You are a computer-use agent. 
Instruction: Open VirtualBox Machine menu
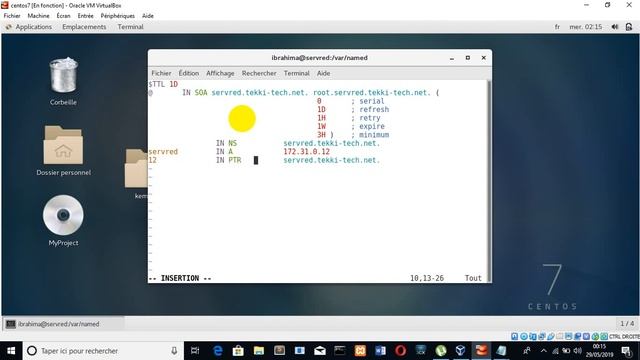(x=38, y=16)
